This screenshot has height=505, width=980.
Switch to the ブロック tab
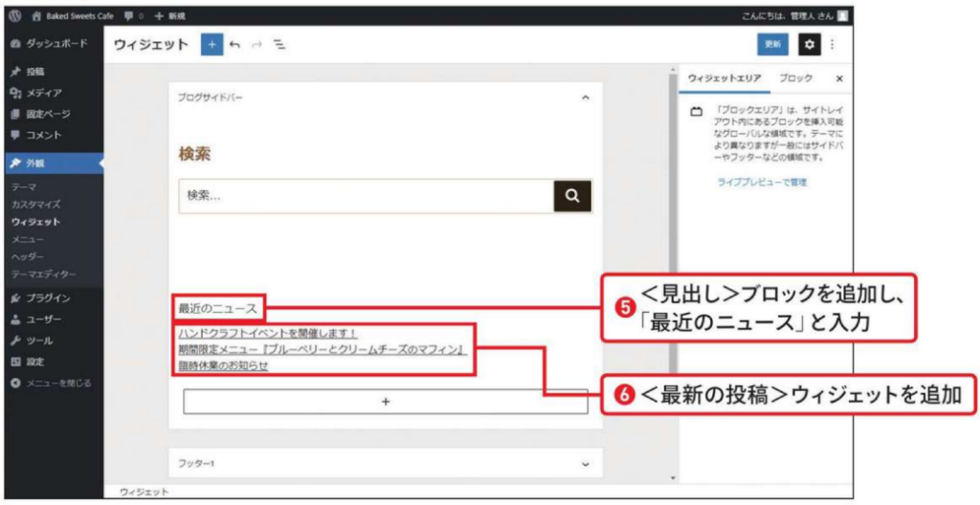(796, 78)
